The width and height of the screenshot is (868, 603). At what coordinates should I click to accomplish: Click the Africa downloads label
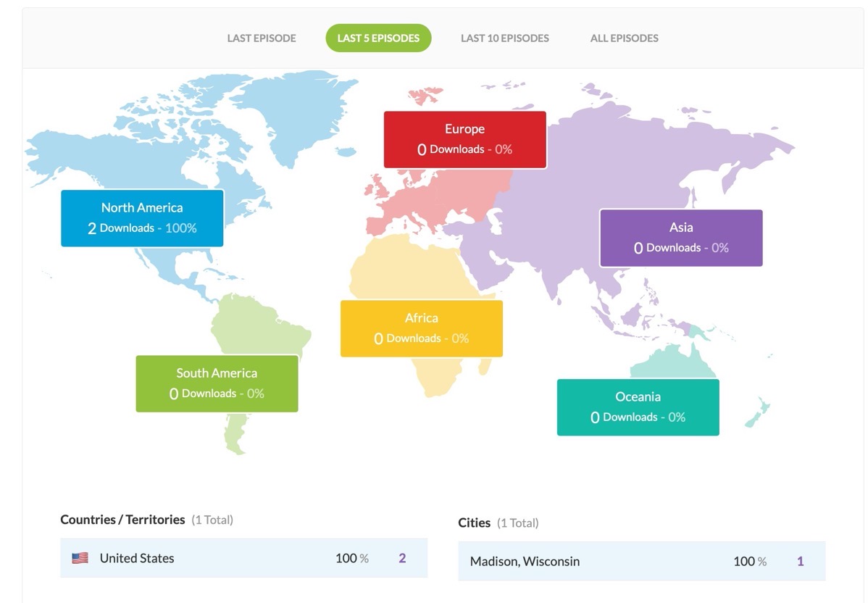pyautogui.click(x=421, y=328)
